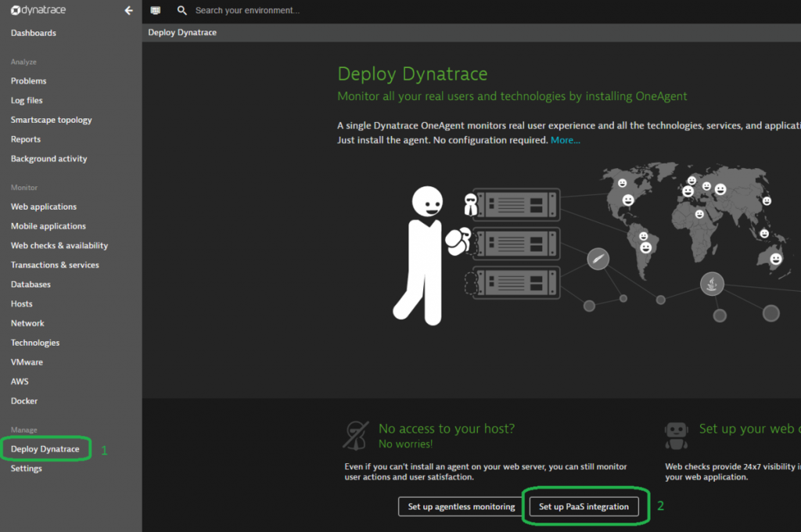Image resolution: width=801 pixels, height=532 pixels.
Task: Open the chat messages icon in top bar
Action: (x=156, y=10)
